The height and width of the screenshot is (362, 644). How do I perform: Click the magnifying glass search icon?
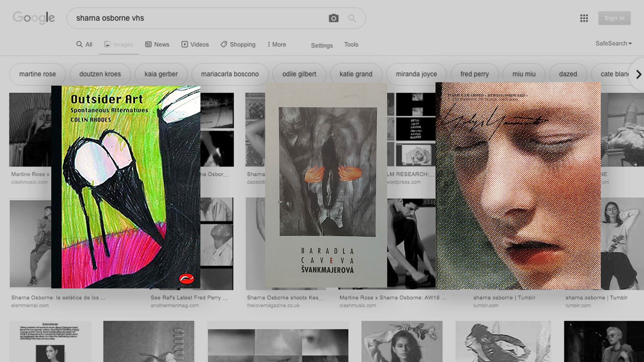click(352, 18)
